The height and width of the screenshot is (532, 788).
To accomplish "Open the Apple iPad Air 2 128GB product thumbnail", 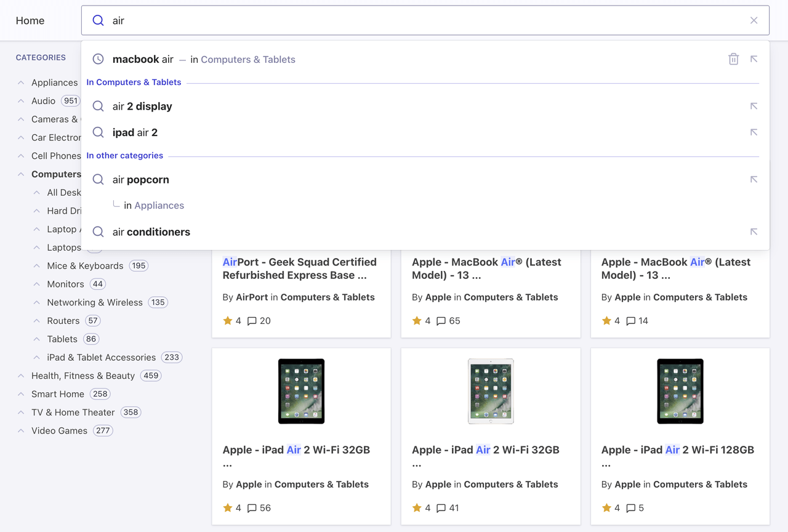I will click(680, 391).
